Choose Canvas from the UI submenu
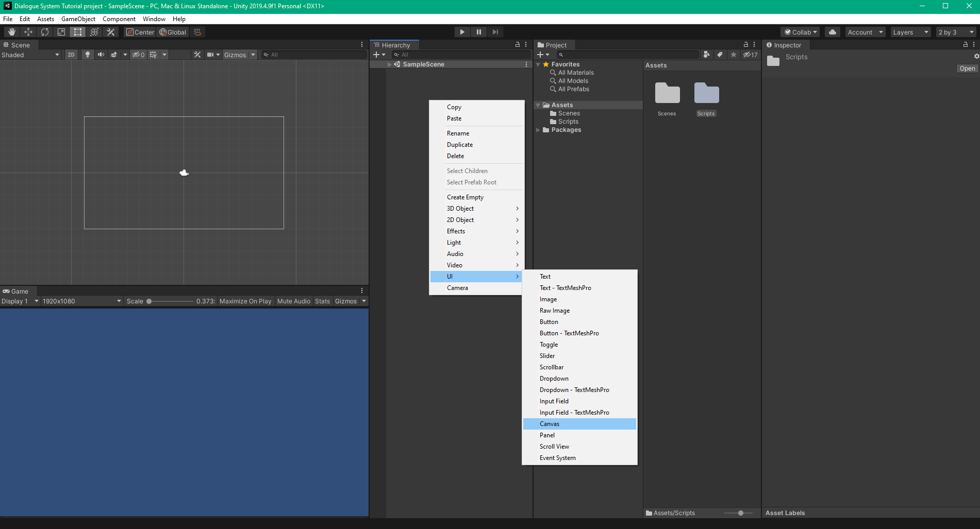Viewport: 980px width, 529px height. 549,423
